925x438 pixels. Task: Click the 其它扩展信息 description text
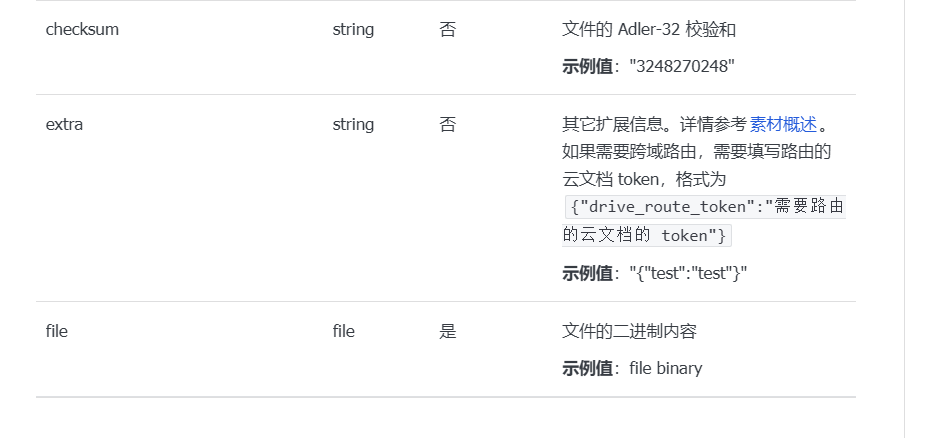point(654,125)
